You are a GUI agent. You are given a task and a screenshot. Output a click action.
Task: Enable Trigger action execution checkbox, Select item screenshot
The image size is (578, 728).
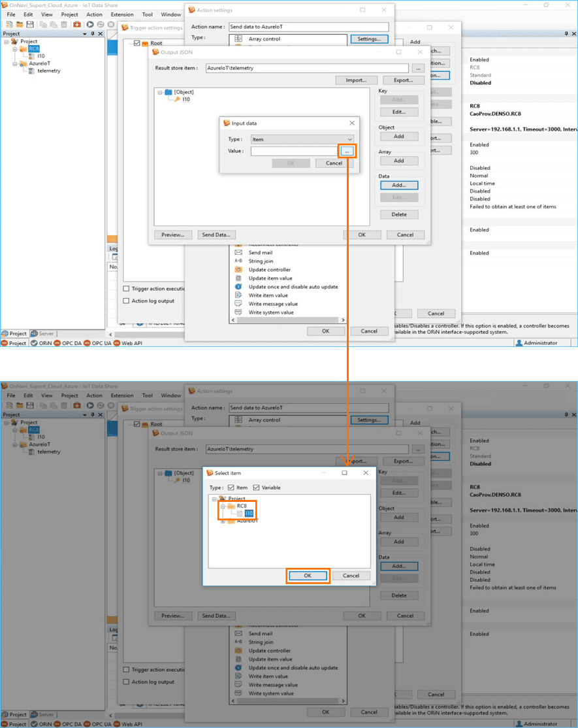[x=125, y=669]
